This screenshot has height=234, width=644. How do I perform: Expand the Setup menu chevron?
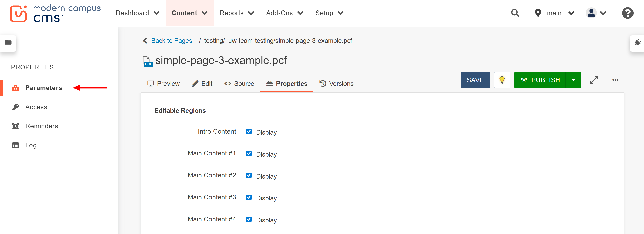coord(340,13)
